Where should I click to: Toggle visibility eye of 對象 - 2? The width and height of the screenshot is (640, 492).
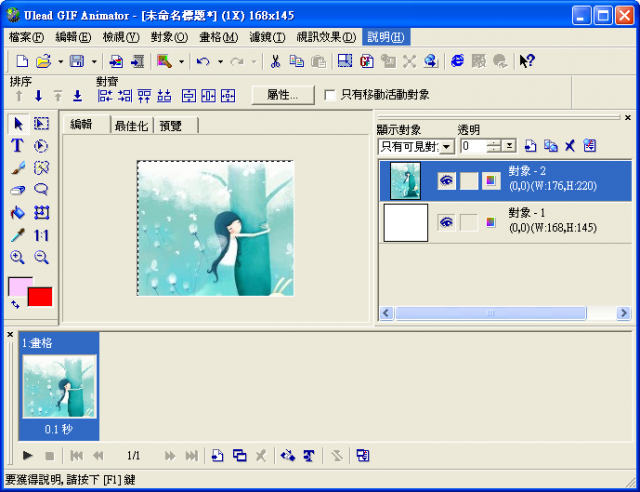[x=447, y=180]
